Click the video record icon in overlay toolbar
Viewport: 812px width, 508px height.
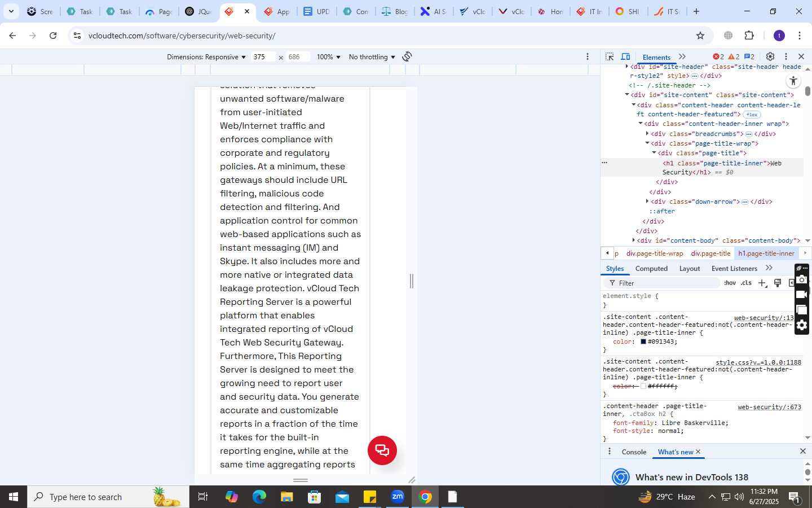(802, 295)
